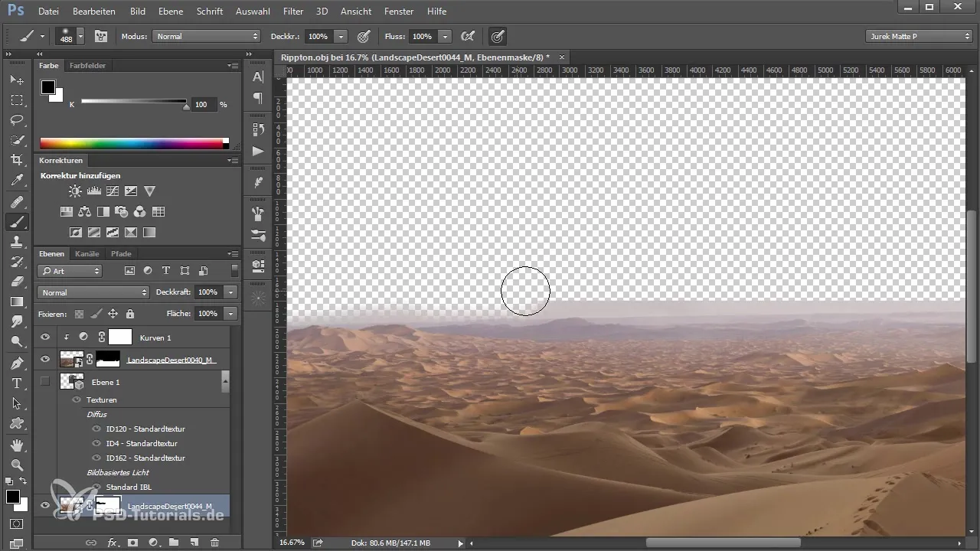Select the Clone Stamp tool
980x551 pixels.
[17, 242]
